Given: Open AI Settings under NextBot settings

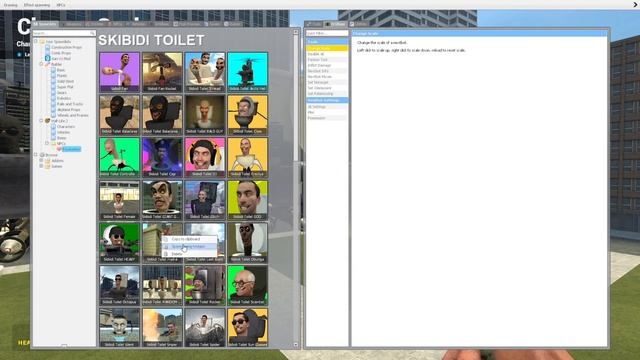Looking at the screenshot, I should 327,107.
